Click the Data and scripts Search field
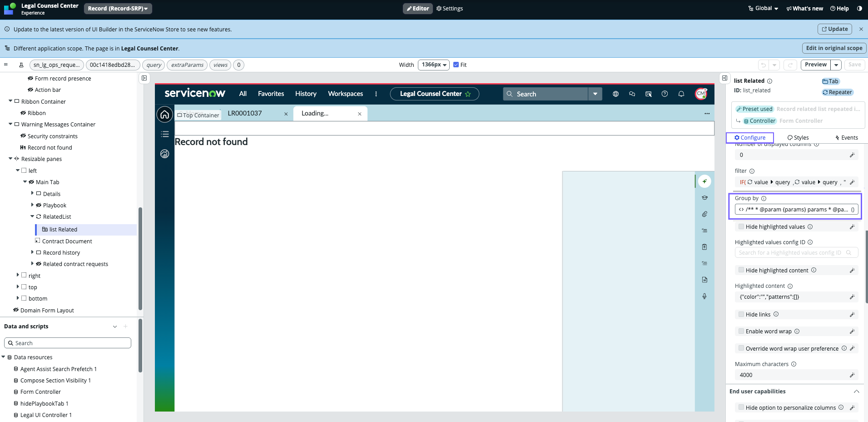 [x=68, y=343]
